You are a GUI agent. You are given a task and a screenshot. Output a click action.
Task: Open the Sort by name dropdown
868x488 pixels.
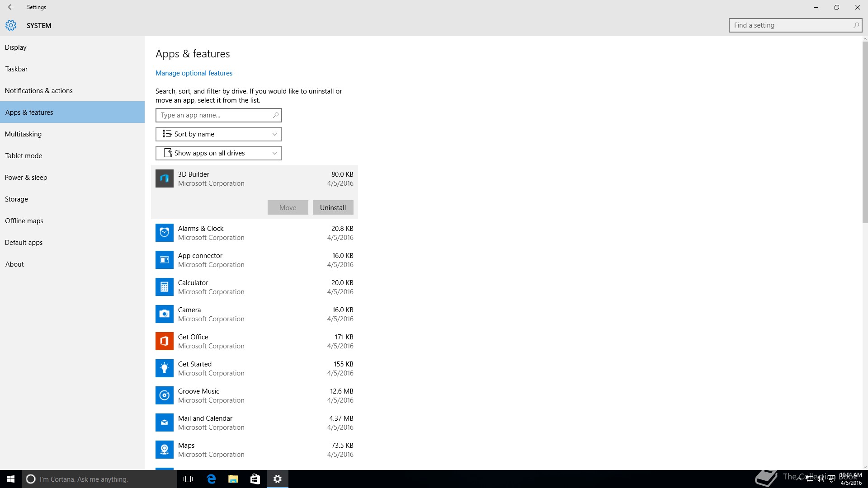tap(219, 134)
